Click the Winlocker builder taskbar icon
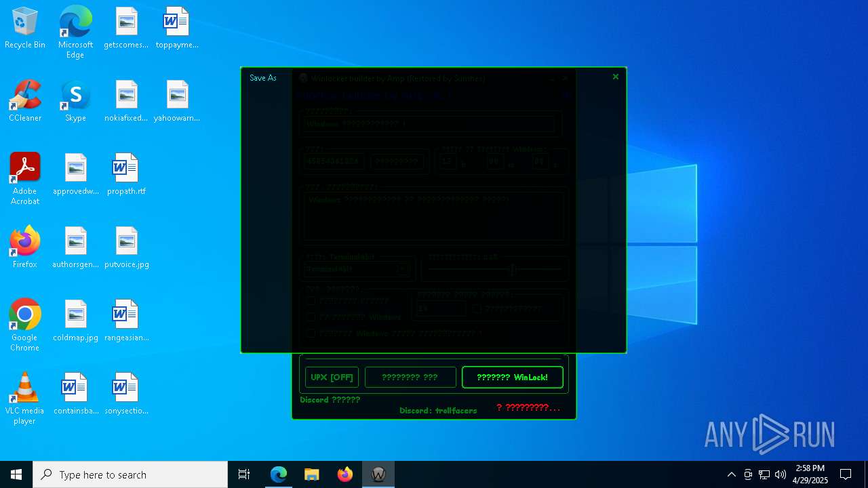Image resolution: width=868 pixels, height=488 pixels. pos(378,474)
